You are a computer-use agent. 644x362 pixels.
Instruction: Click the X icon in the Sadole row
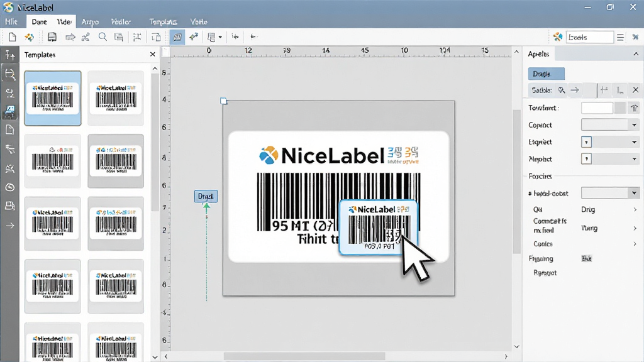coord(635,90)
